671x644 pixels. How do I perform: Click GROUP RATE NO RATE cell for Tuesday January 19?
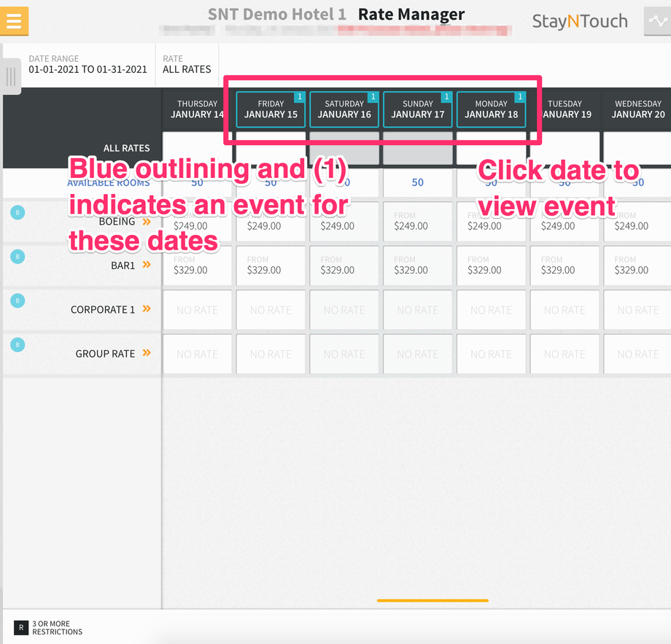(565, 354)
